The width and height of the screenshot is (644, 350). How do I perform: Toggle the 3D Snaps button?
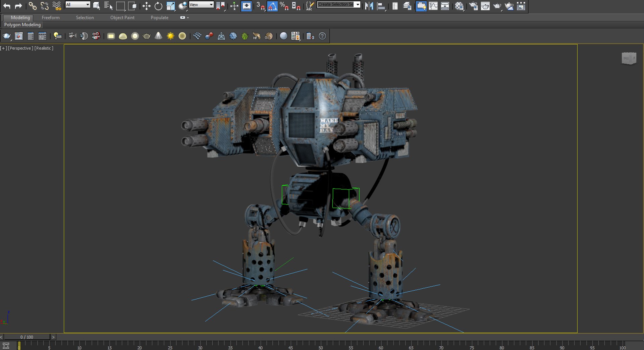(260, 6)
